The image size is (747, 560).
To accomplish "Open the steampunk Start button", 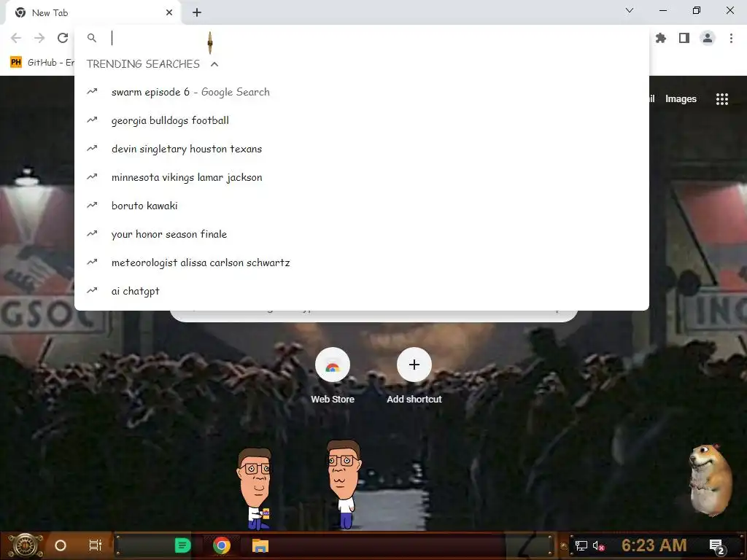I will pyautogui.click(x=25, y=545).
